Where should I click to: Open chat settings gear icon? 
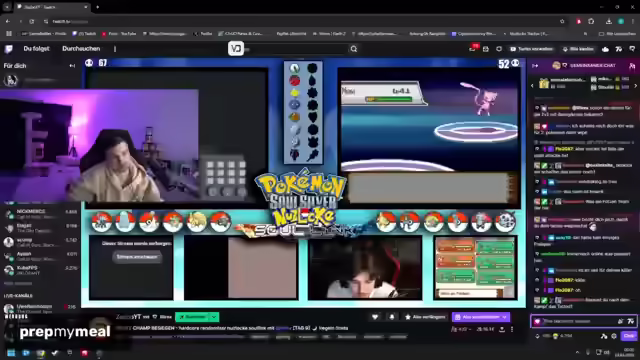614,336
